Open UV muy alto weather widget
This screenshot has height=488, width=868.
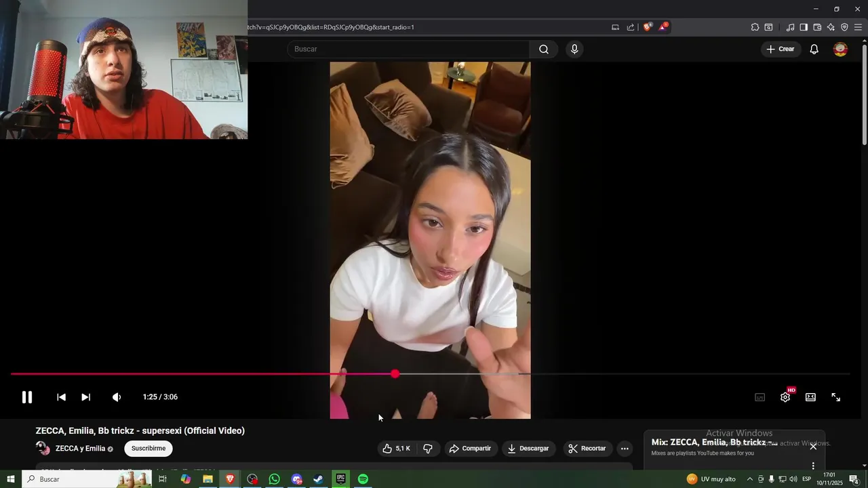[x=711, y=479]
